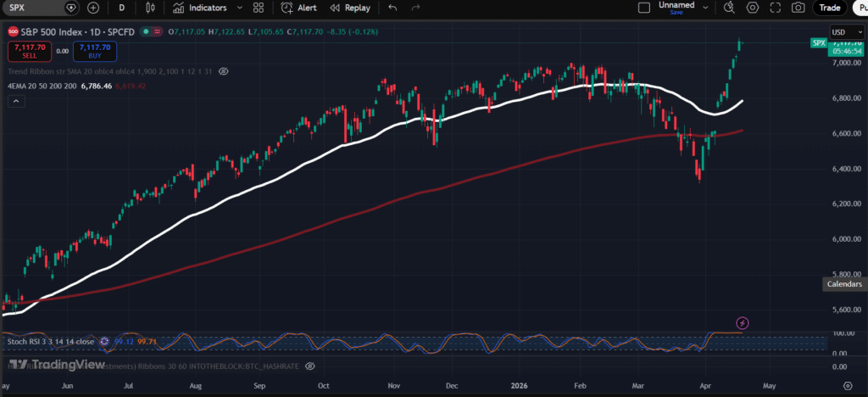Toggle visibility of the INTOTHEBLOCK hashrate indicator

pos(310,366)
